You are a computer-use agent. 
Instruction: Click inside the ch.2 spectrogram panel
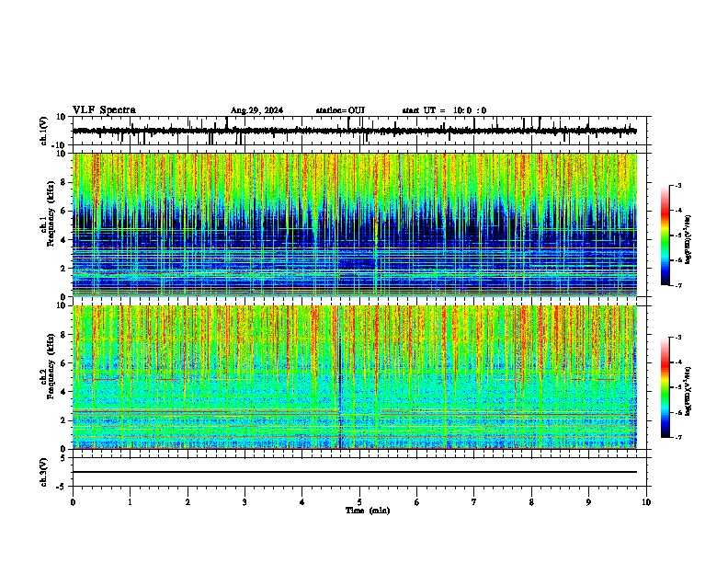click(355, 377)
